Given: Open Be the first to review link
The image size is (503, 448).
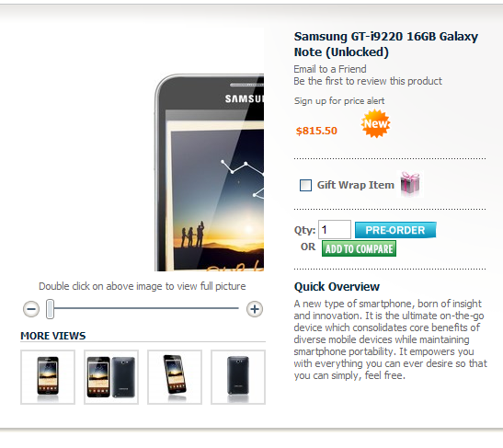Looking at the screenshot, I should click(x=368, y=81).
